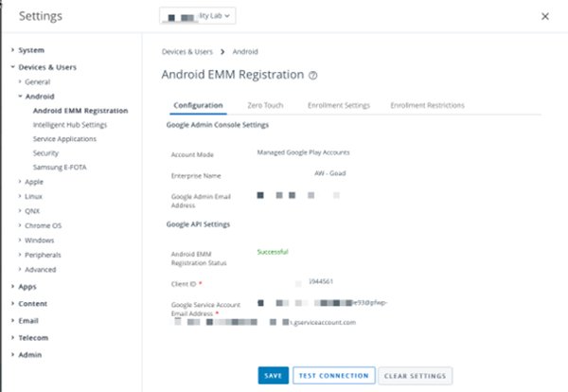
Task: Click the help icon beside Android EMM Registration
Action: click(313, 75)
